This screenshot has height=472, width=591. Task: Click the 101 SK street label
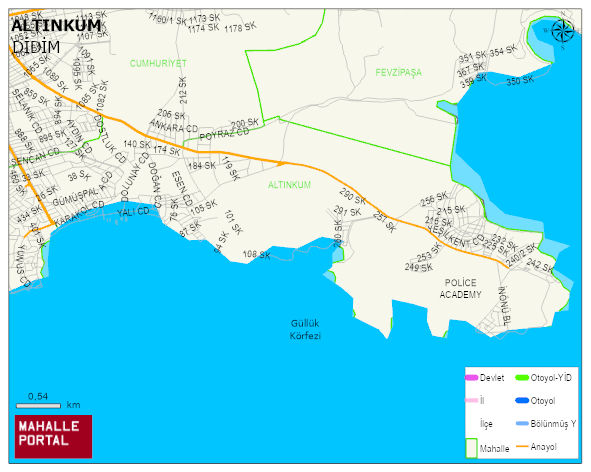coord(234,222)
